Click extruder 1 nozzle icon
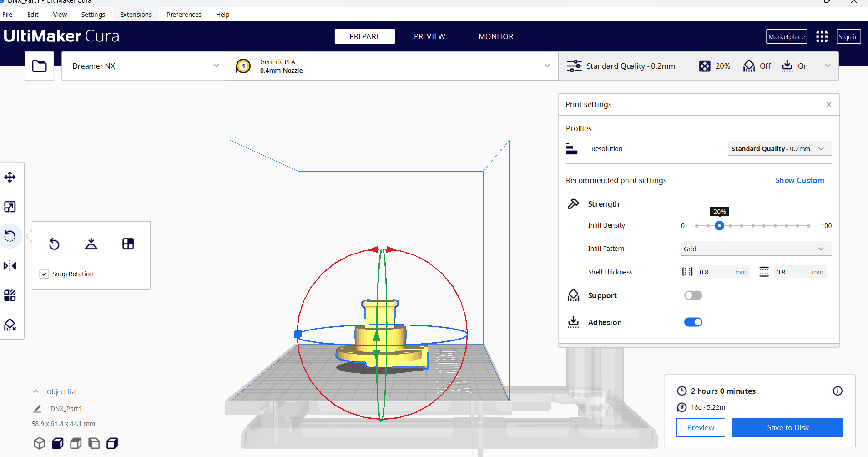The image size is (868, 457). [243, 66]
